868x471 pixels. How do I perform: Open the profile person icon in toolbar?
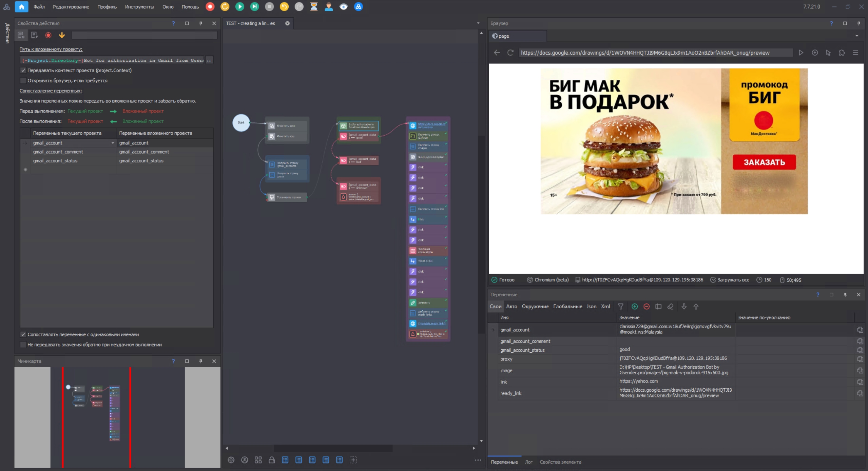[329, 7]
